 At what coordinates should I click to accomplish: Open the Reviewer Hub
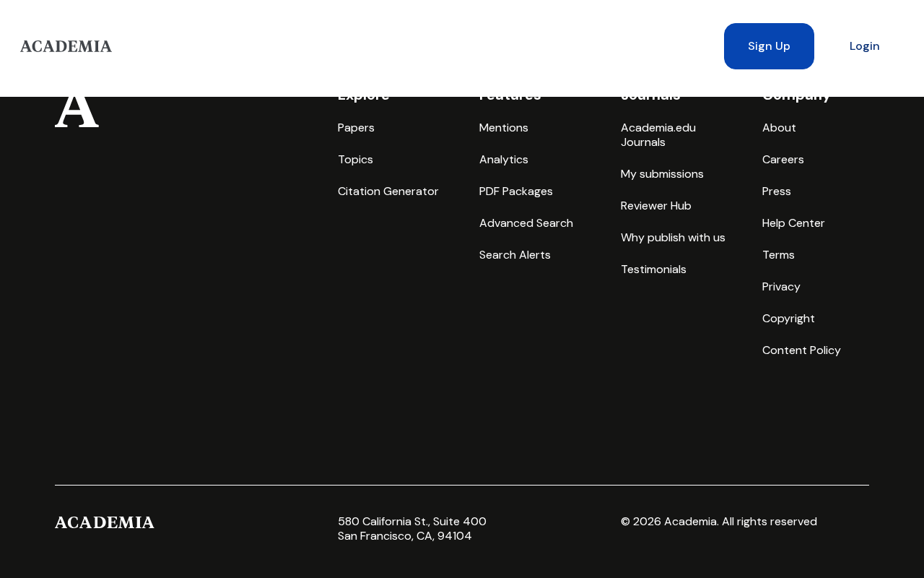click(656, 206)
